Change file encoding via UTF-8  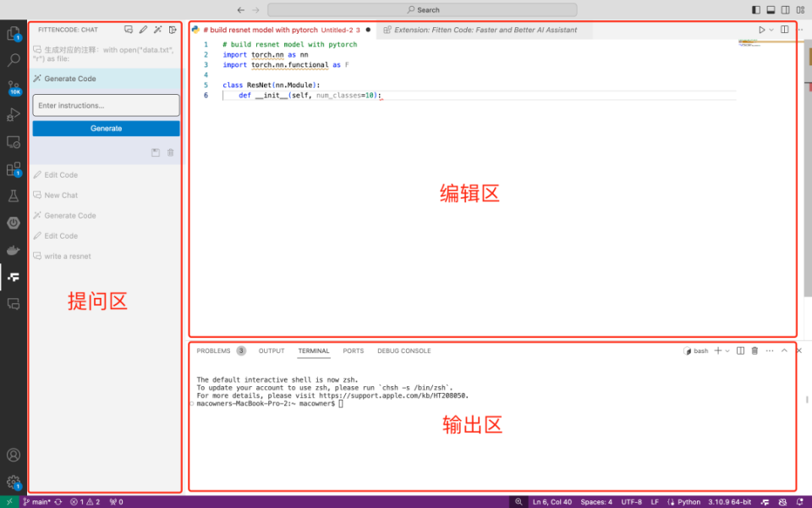tap(631, 502)
